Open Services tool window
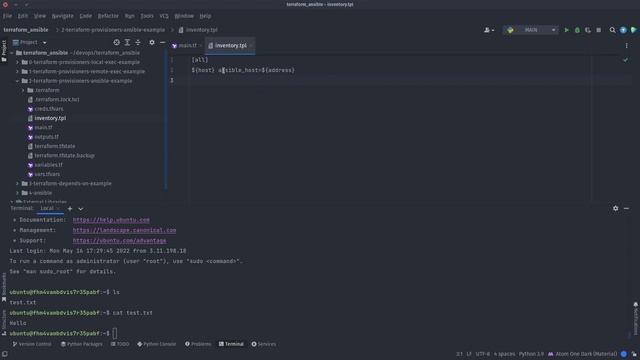The width and height of the screenshot is (640, 360). point(264,344)
